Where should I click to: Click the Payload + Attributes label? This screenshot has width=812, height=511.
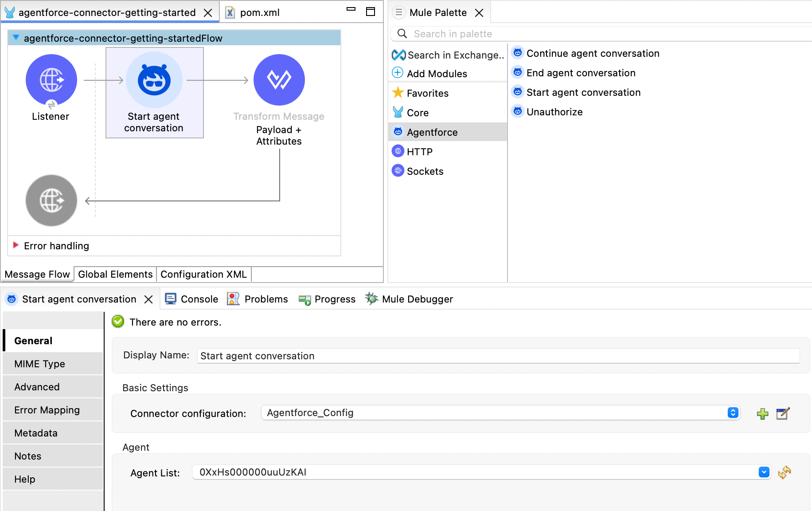pos(279,135)
